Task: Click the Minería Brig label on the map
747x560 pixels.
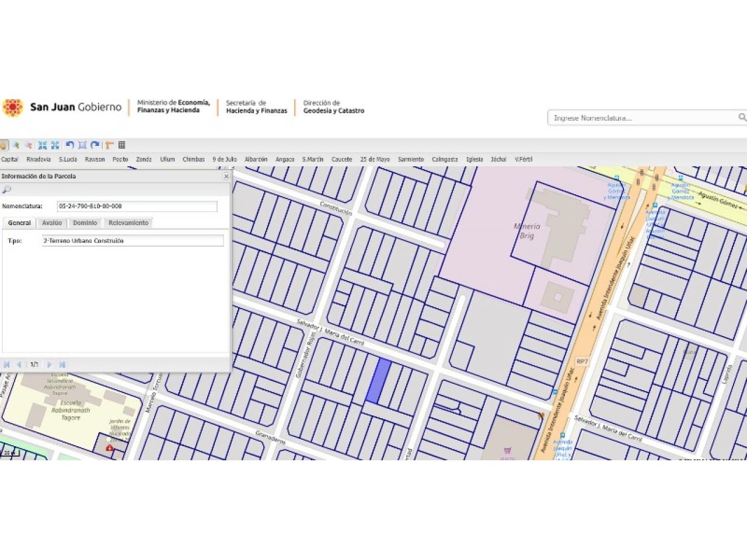Action: click(x=527, y=231)
